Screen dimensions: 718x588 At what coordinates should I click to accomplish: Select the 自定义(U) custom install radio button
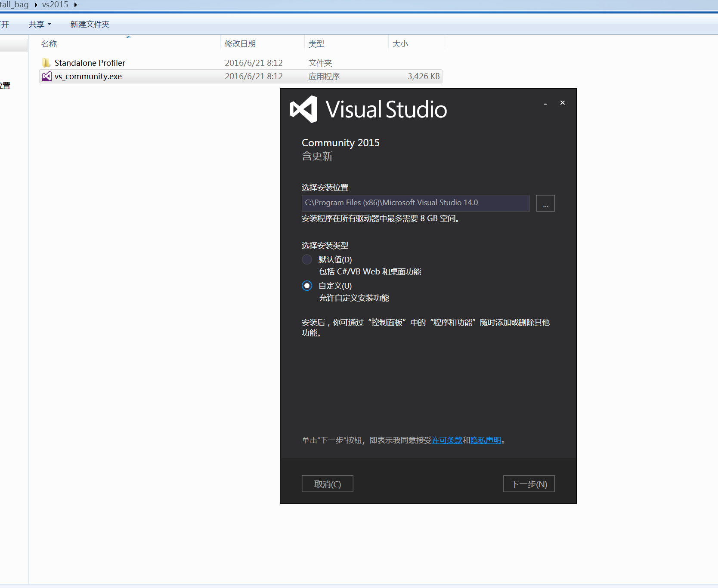307,286
